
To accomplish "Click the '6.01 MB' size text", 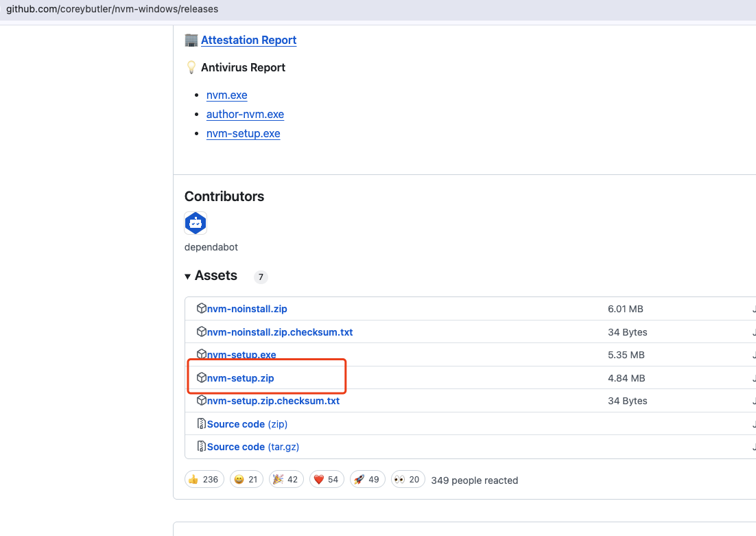I will tap(626, 309).
